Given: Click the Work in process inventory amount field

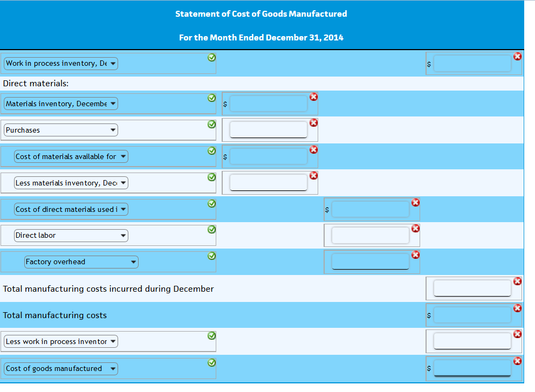Looking at the screenshot, I should [472, 64].
